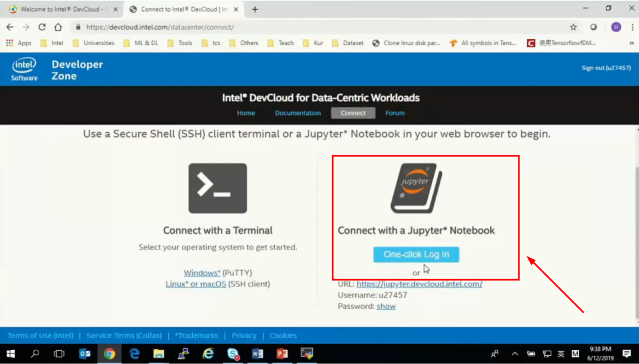
Task: Open the Documentation navigation item
Action: [x=297, y=113]
